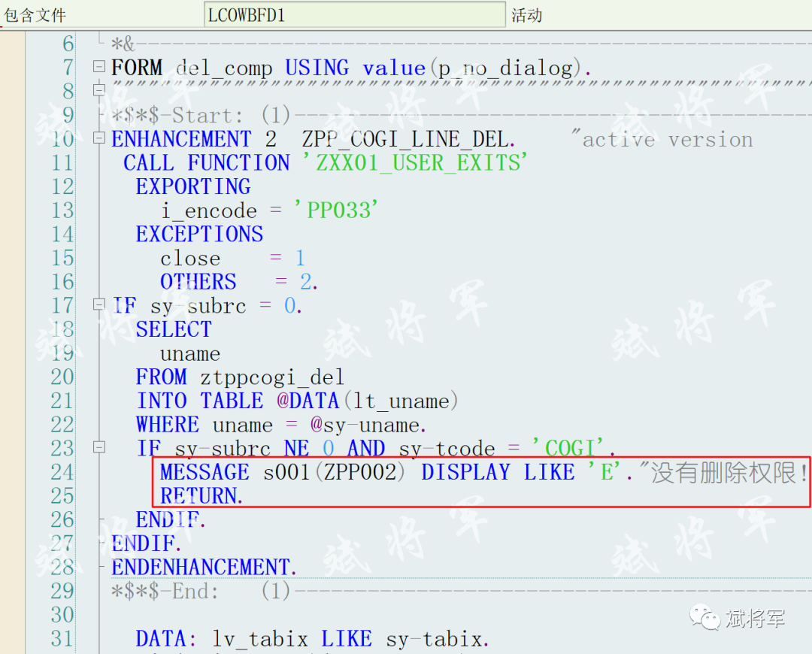
Task: Click the LCOWBFD1 include file field
Action: 355,14
